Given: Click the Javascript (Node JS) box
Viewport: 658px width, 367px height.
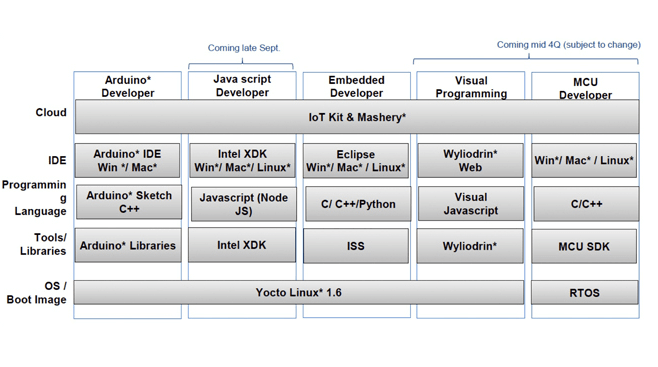Looking at the screenshot, I should pyautogui.click(x=244, y=204).
